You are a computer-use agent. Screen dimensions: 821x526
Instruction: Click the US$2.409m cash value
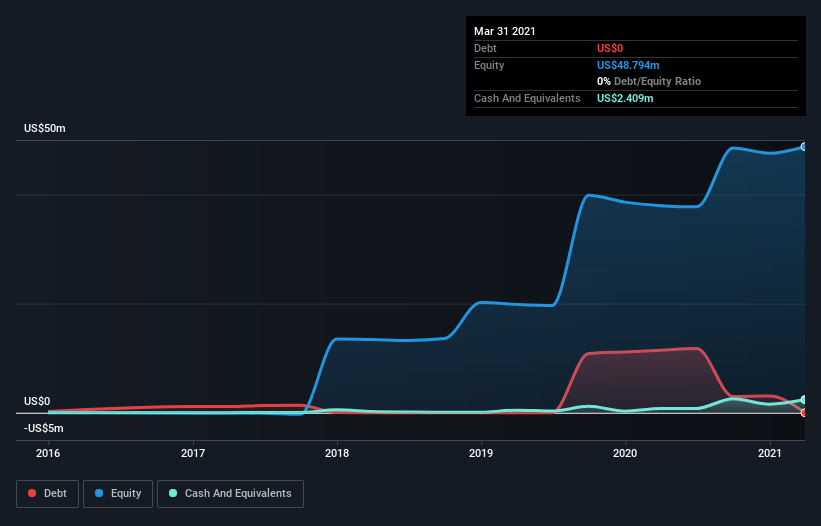click(x=625, y=98)
